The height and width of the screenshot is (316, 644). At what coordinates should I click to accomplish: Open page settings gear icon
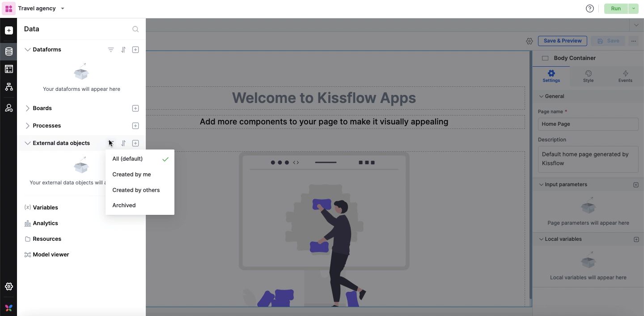(530, 41)
